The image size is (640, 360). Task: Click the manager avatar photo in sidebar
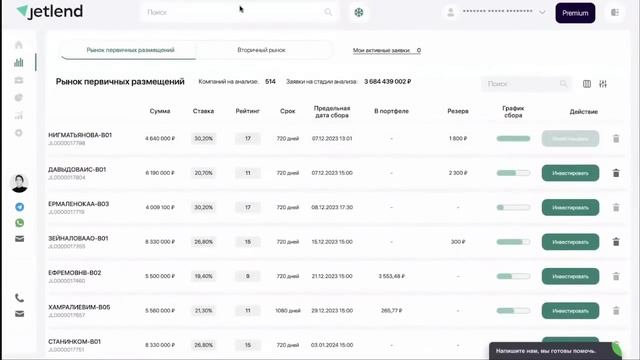tap(19, 183)
